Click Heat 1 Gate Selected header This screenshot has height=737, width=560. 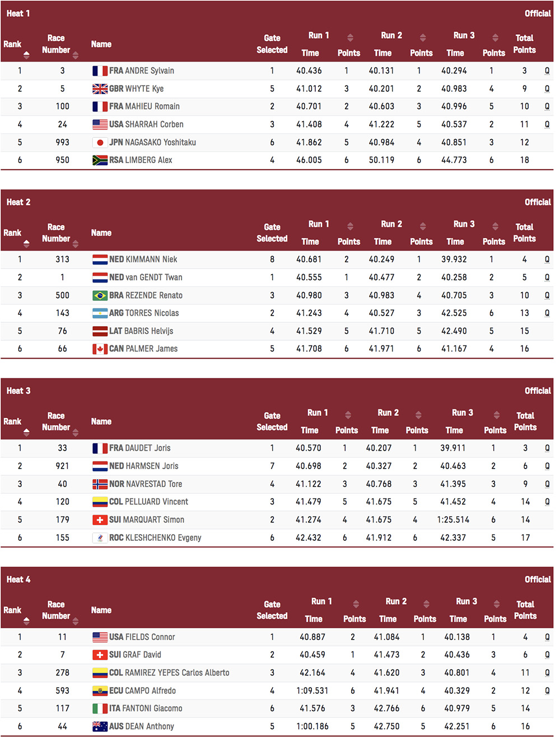click(272, 44)
